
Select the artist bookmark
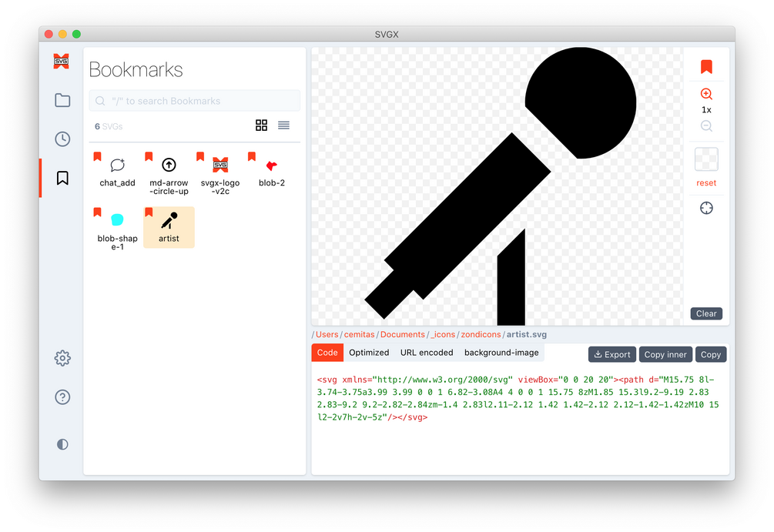pos(169,228)
